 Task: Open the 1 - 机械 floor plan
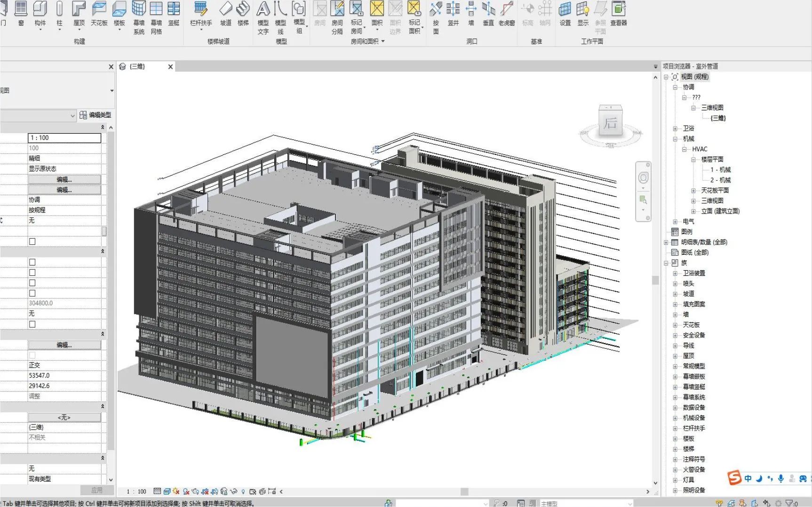click(720, 170)
